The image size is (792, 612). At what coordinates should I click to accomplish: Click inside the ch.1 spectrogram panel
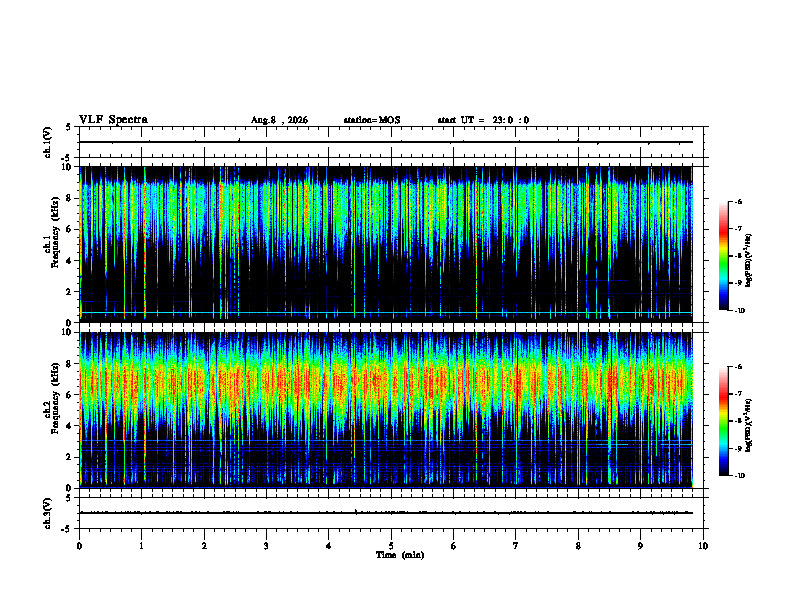point(385,244)
